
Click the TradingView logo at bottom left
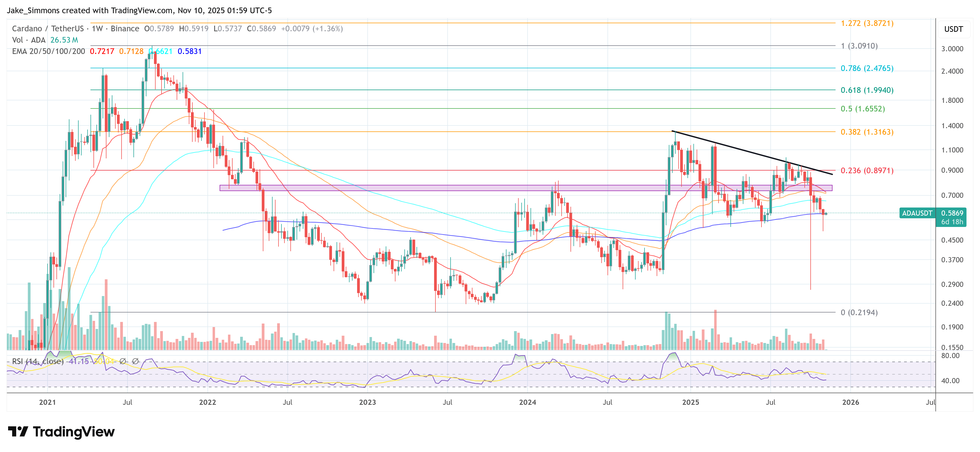(61, 432)
